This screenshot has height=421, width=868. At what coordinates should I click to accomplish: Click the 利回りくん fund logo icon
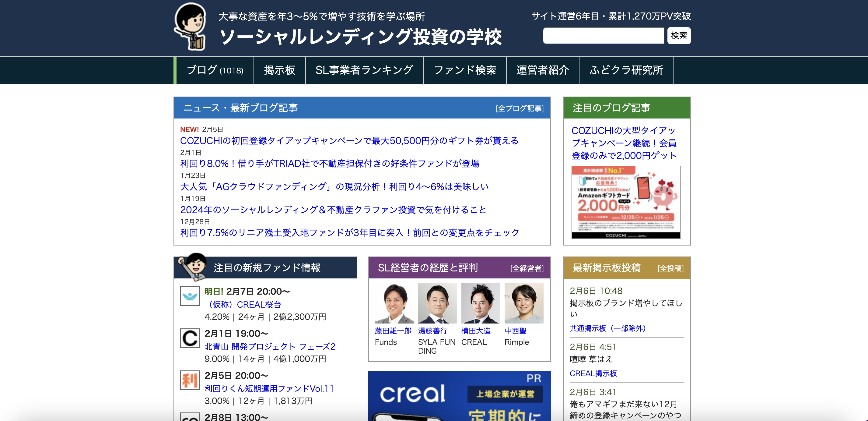tap(190, 380)
